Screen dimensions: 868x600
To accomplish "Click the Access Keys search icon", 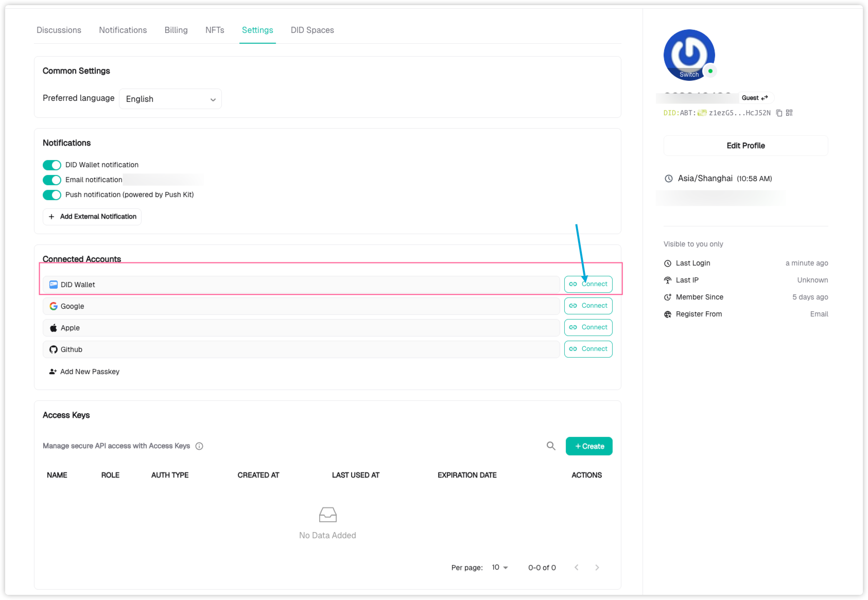I will [551, 446].
